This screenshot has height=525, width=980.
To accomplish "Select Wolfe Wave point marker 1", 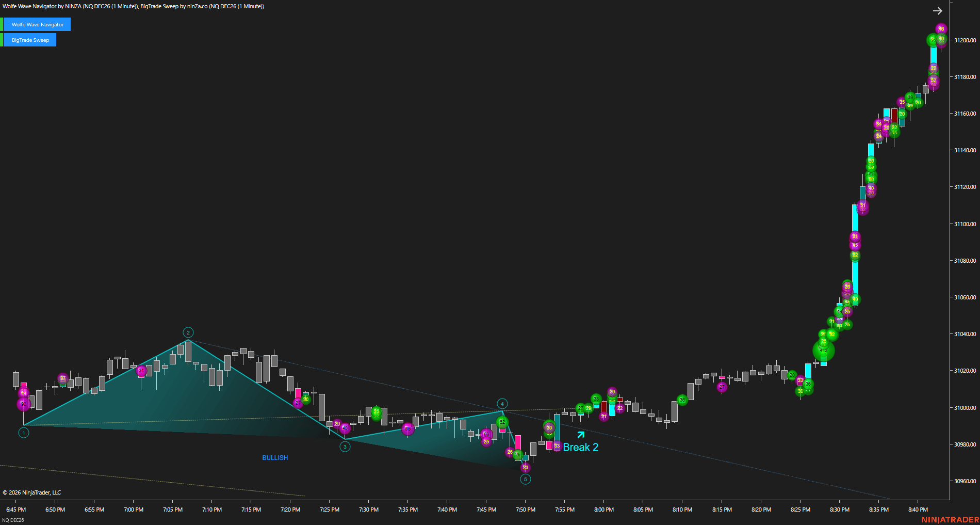I will [24, 433].
